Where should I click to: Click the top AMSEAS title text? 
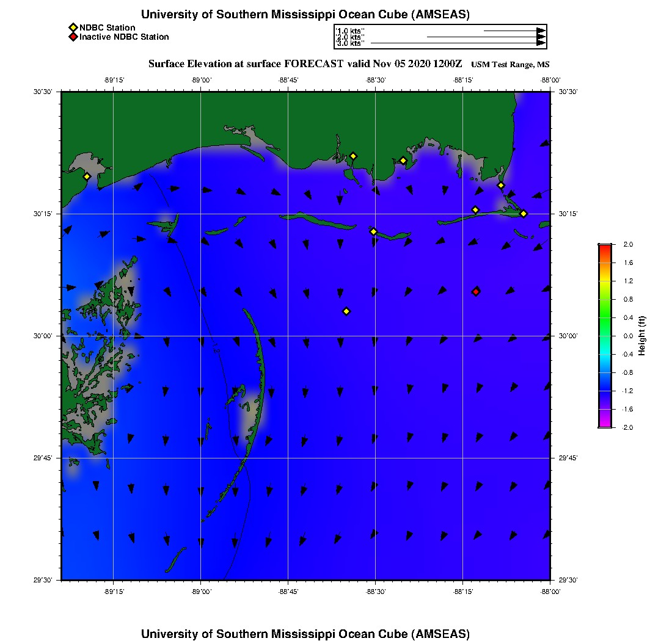click(x=305, y=15)
